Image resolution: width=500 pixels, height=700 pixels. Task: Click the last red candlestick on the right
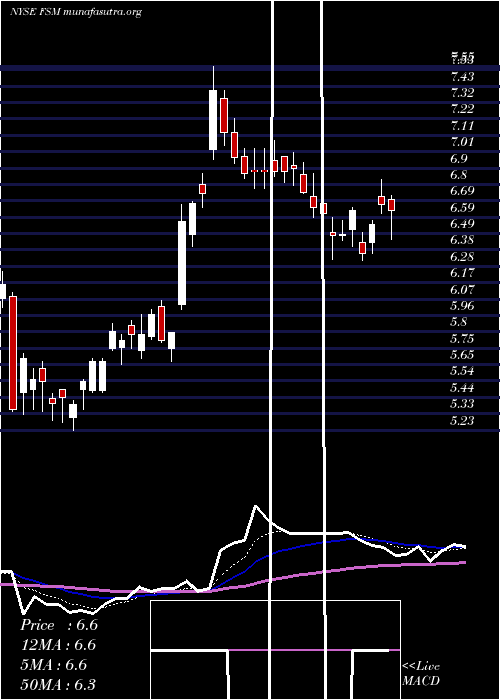point(392,205)
